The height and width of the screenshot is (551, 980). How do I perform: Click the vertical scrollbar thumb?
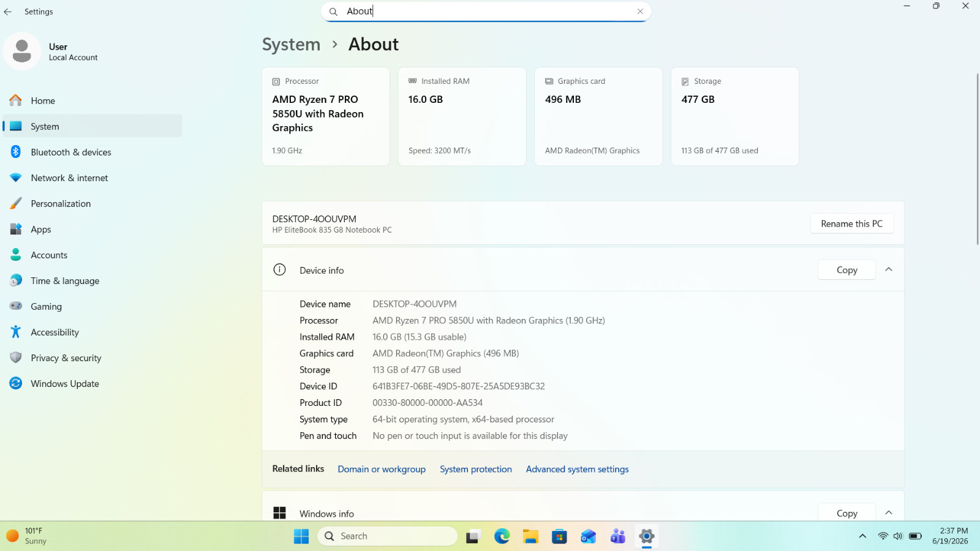tap(977, 159)
